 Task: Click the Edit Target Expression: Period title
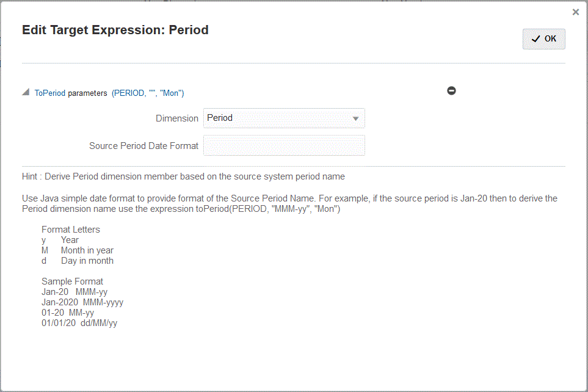(115, 29)
